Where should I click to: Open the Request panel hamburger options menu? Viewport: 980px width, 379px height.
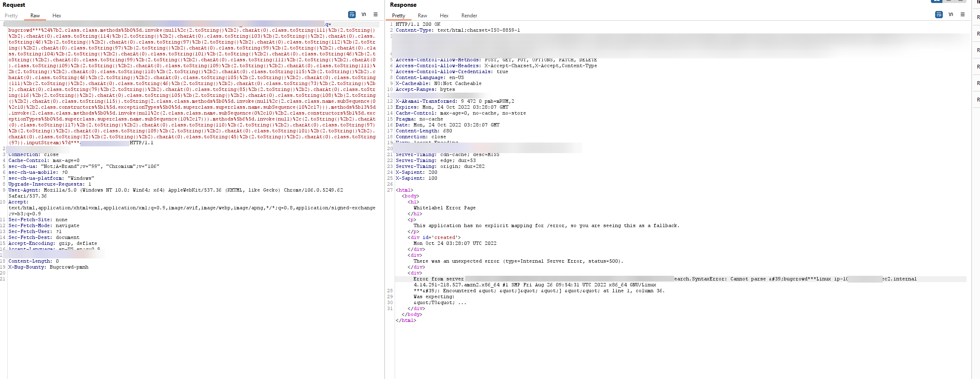[x=376, y=15]
